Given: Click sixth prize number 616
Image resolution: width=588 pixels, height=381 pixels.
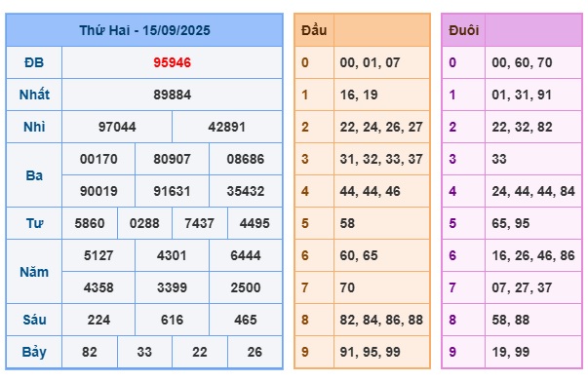Looking at the screenshot, I should tap(173, 321).
